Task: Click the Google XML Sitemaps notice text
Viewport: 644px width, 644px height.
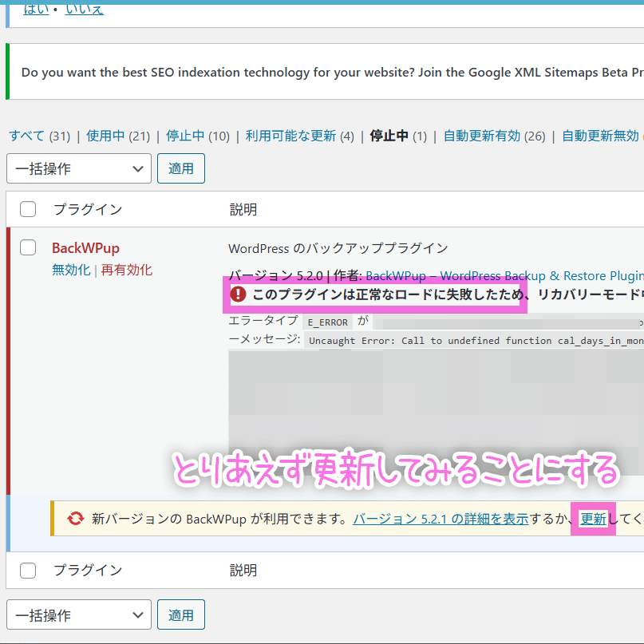Action: tap(333, 73)
